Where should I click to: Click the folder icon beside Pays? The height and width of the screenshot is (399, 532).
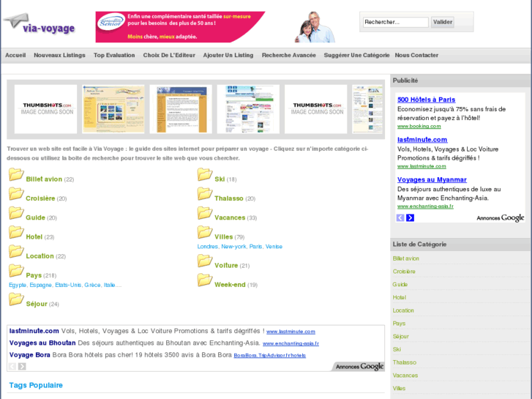click(16, 271)
